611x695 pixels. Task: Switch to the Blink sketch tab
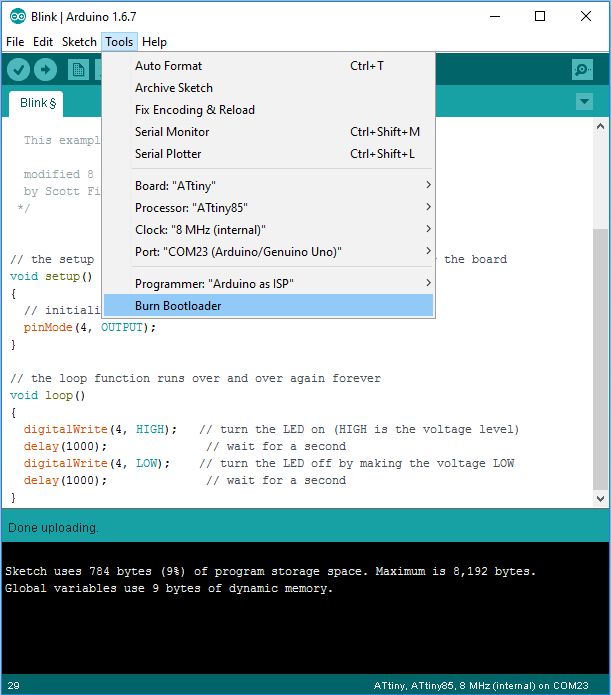pos(37,104)
